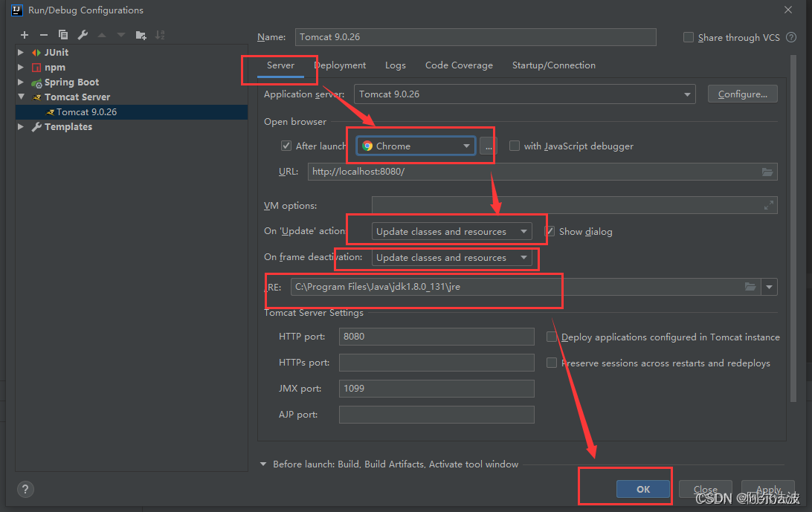Expand the Spring Boot tree node
The height and width of the screenshot is (512, 812).
coord(21,82)
